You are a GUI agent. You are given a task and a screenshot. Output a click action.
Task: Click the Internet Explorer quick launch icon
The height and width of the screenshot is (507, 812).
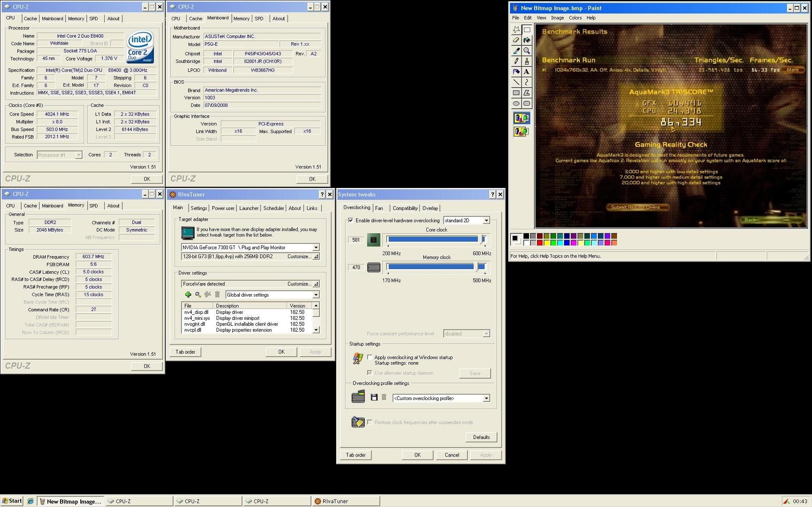[x=30, y=501]
